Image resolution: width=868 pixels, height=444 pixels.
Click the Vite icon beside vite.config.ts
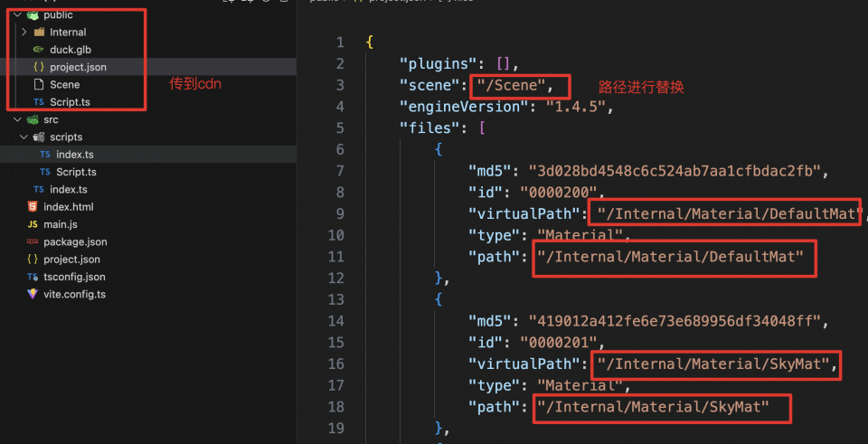coord(33,294)
